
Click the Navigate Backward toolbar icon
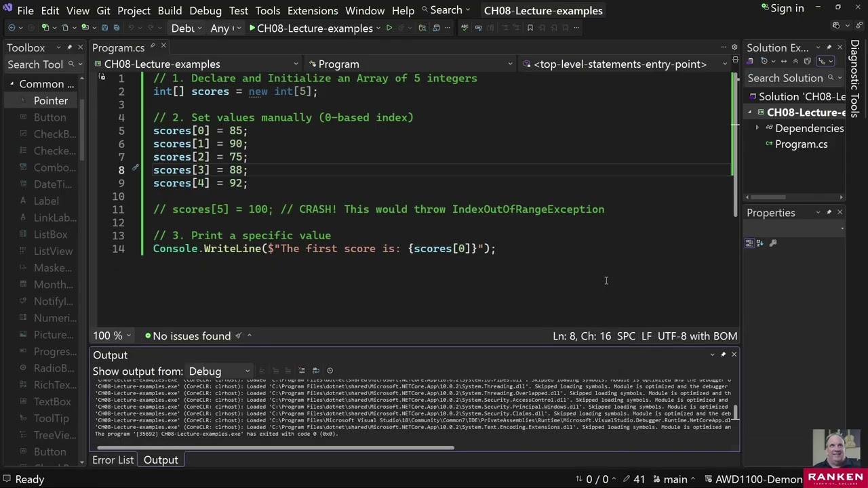12,28
